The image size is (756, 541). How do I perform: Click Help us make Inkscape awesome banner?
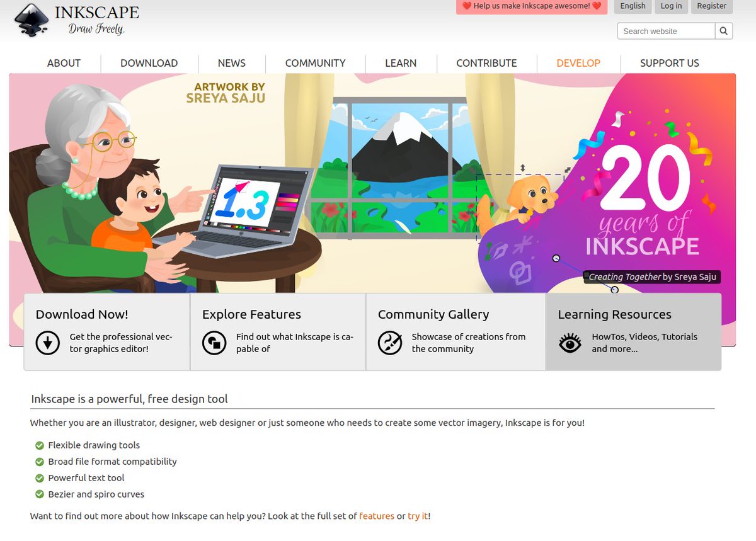532,6
